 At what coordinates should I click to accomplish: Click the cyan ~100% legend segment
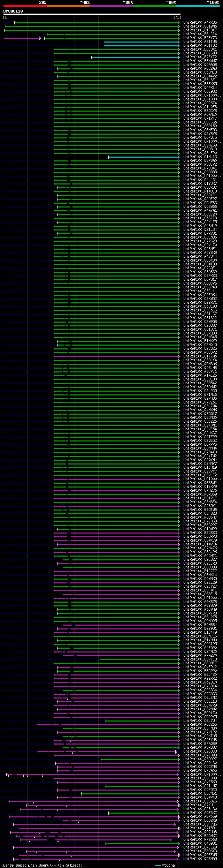pyautogui.click(x=198, y=6)
